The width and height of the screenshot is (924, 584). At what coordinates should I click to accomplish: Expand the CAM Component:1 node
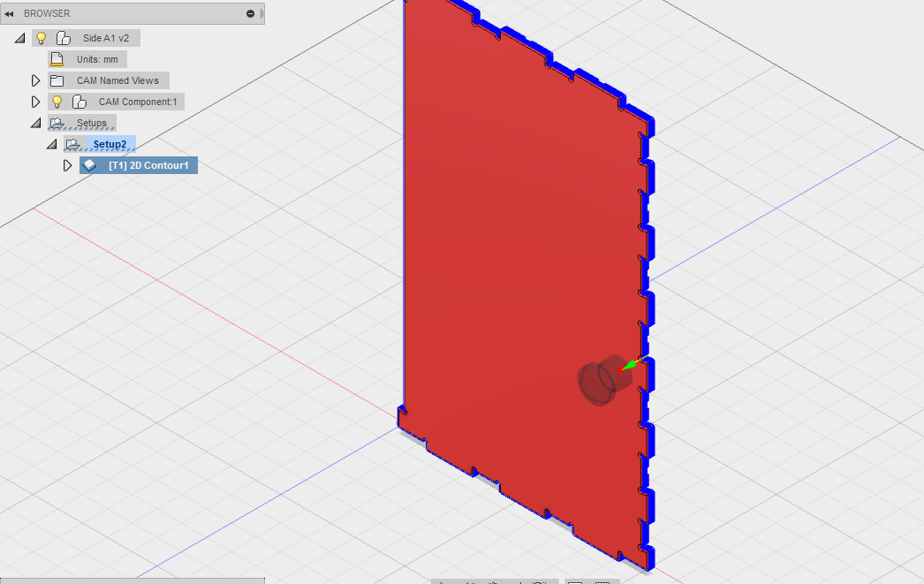(x=35, y=102)
